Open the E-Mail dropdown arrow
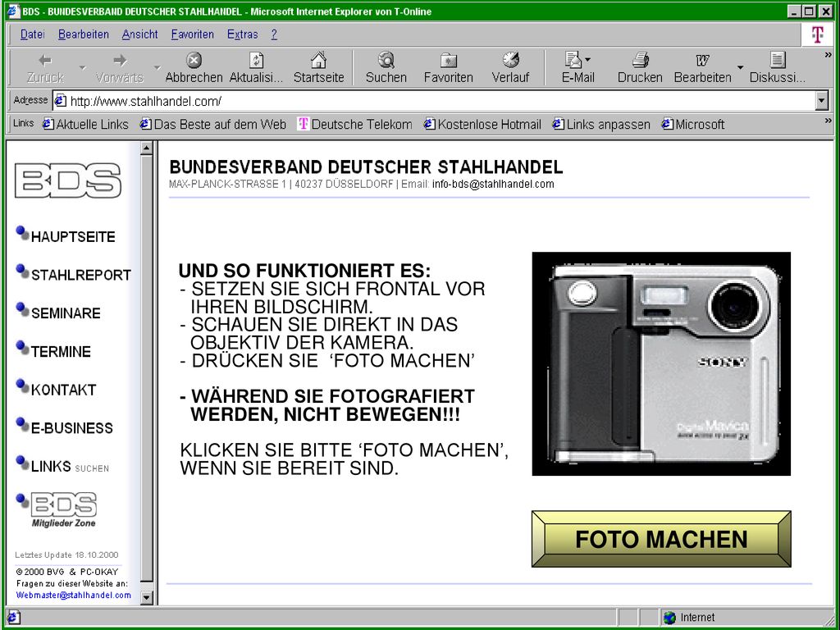The image size is (840, 630). 587,59
